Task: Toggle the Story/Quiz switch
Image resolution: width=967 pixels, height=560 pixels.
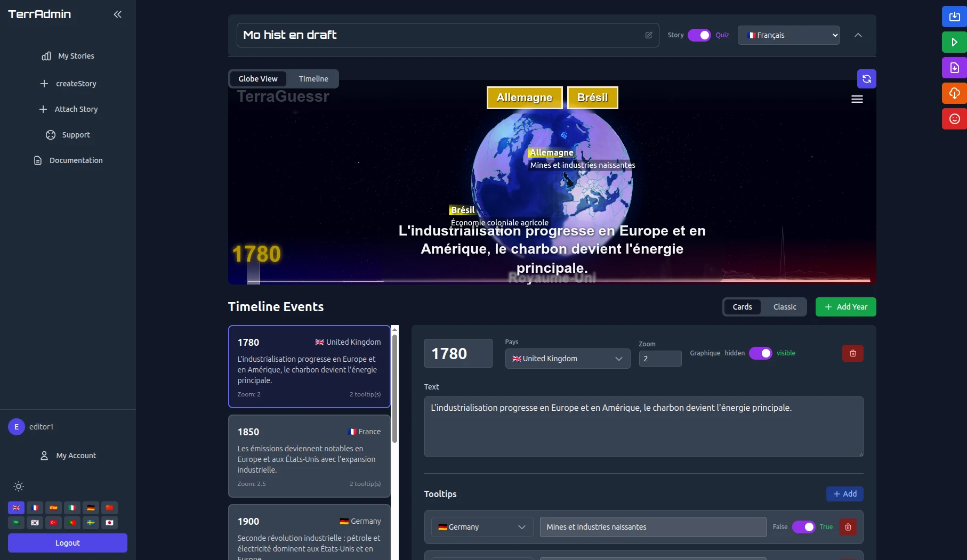Action: click(699, 35)
